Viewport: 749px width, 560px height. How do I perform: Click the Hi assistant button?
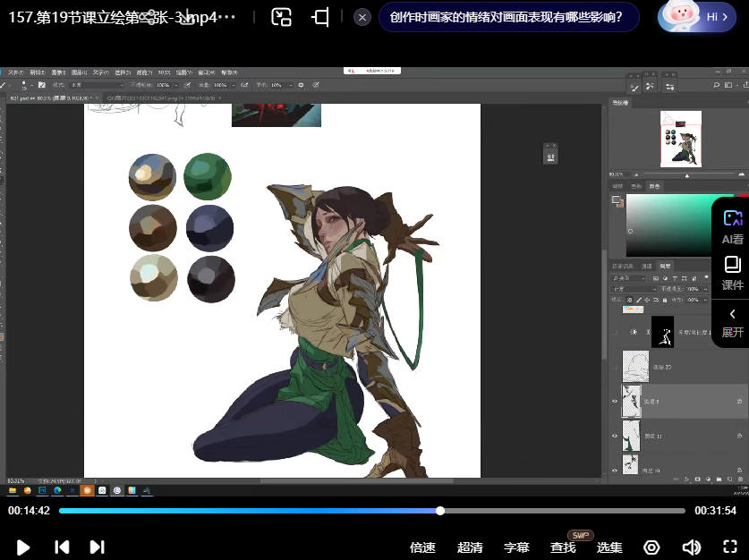(x=698, y=17)
